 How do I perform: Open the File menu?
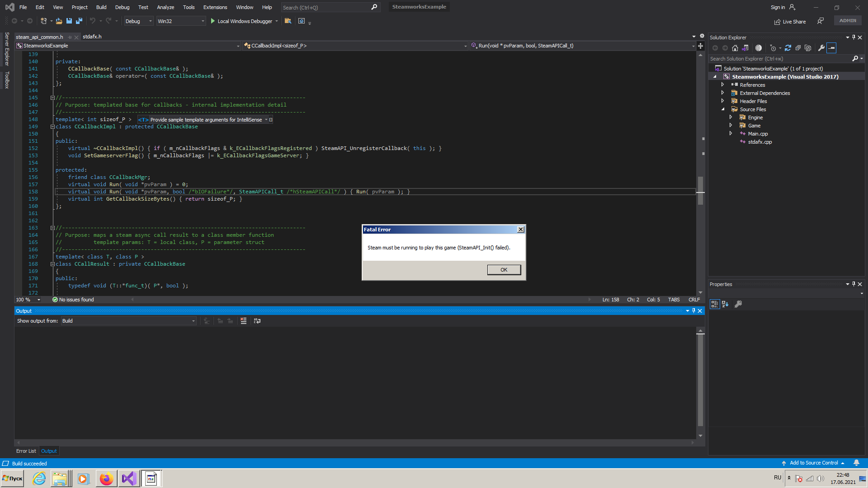pyautogui.click(x=23, y=7)
